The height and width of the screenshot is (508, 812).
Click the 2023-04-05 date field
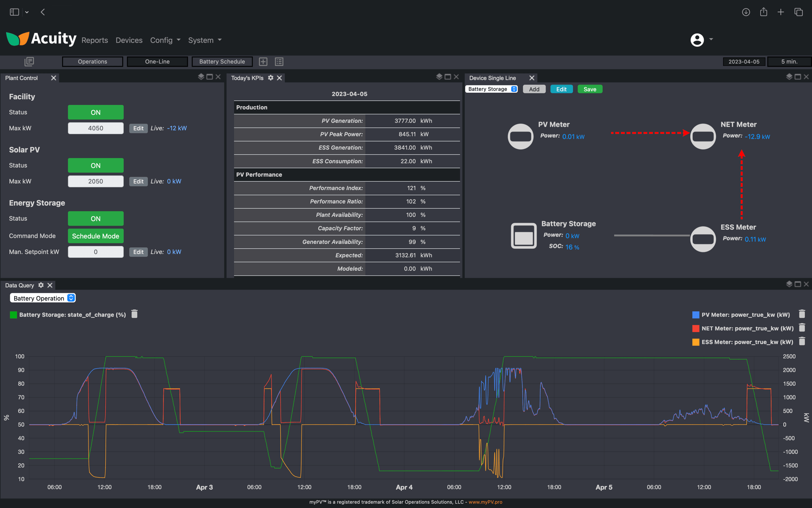click(x=744, y=61)
